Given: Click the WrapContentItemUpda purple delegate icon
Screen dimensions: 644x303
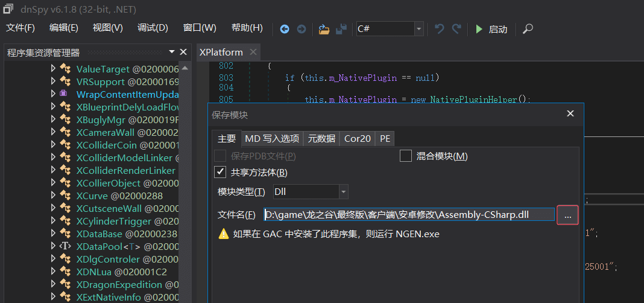Looking at the screenshot, I should 63,94.
